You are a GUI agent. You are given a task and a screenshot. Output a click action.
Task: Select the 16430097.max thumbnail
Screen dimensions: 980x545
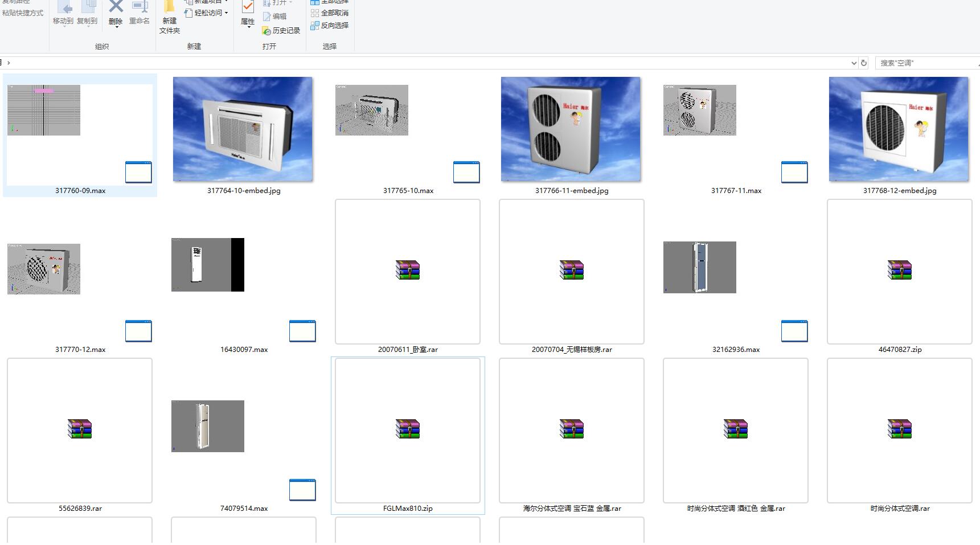tap(208, 265)
